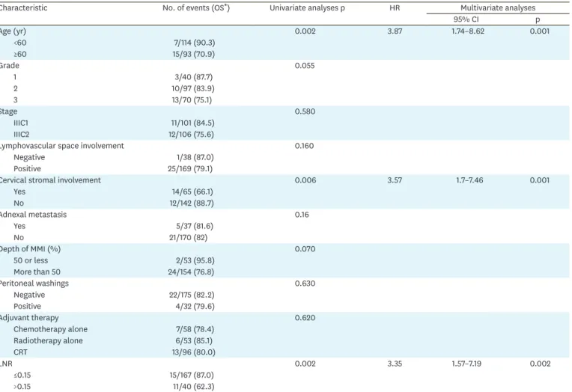Click the 'HR' column header
The width and height of the screenshot is (572, 392).
pyautogui.click(x=395, y=8)
